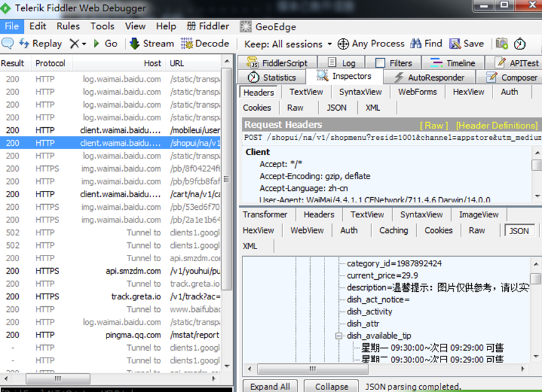Toggle Decode mode
This screenshot has width=542, height=392.
click(x=205, y=43)
